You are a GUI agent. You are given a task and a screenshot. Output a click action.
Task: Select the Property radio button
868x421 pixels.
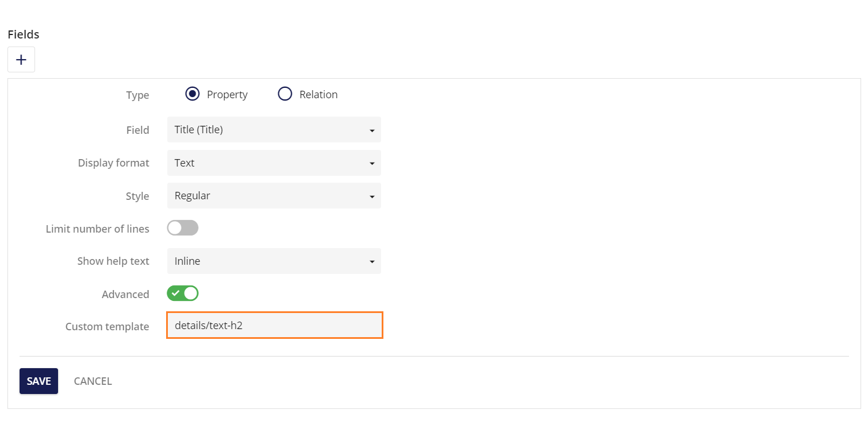(192, 94)
